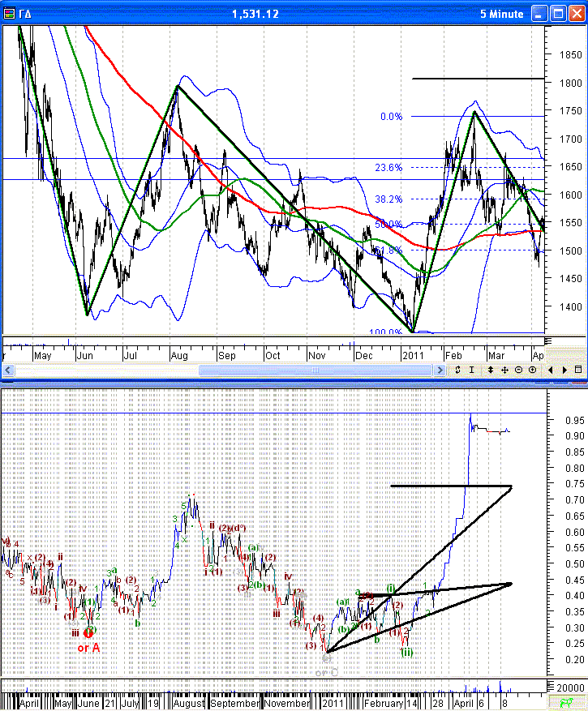This screenshot has width=588, height=711.
Task: Zoom out with the minus magnifier icon
Action: (518, 370)
